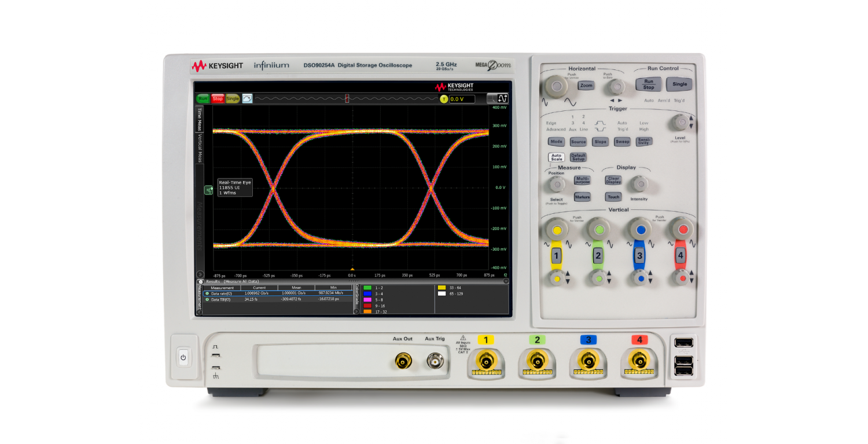This screenshot has width=868, height=444.
Task: Click the large yellow channel 1 scale knob
Action: (557, 230)
